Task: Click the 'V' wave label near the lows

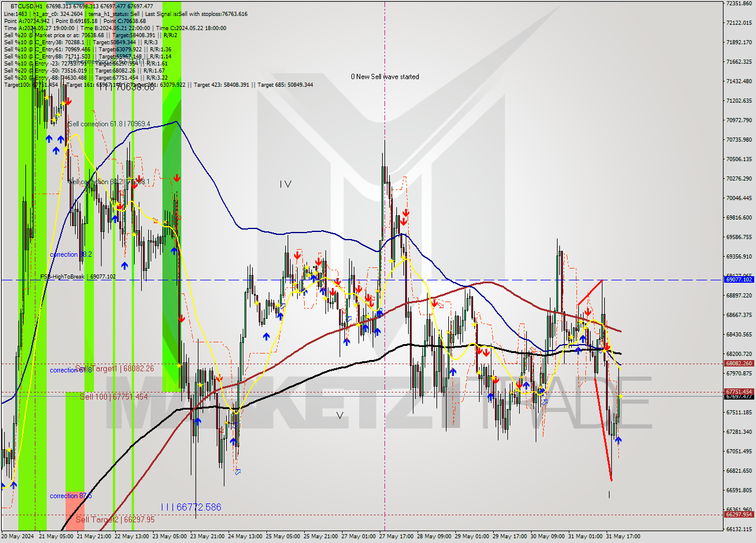Action: [x=340, y=416]
